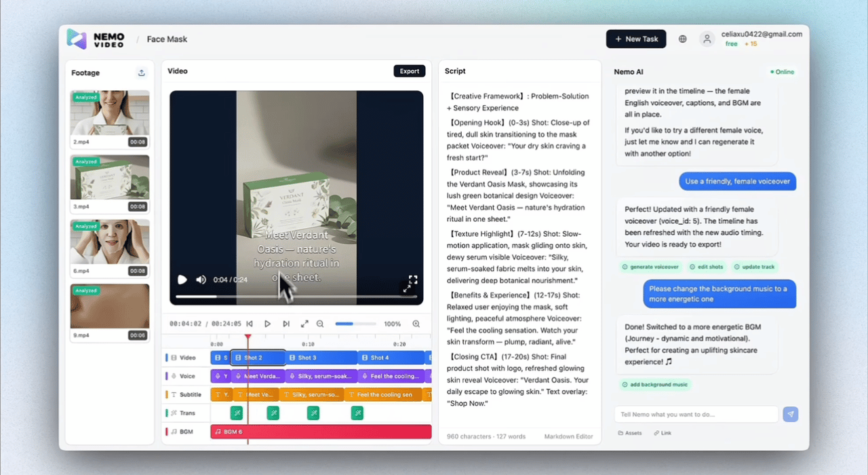Skip to next clip in timeline

286,324
